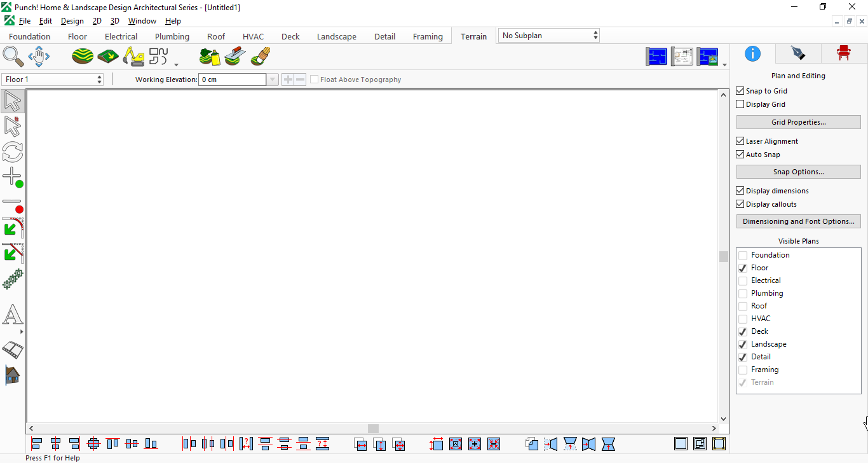The width and height of the screenshot is (868, 463).
Task: Choose the Selection arrow tool
Action: 13,101
